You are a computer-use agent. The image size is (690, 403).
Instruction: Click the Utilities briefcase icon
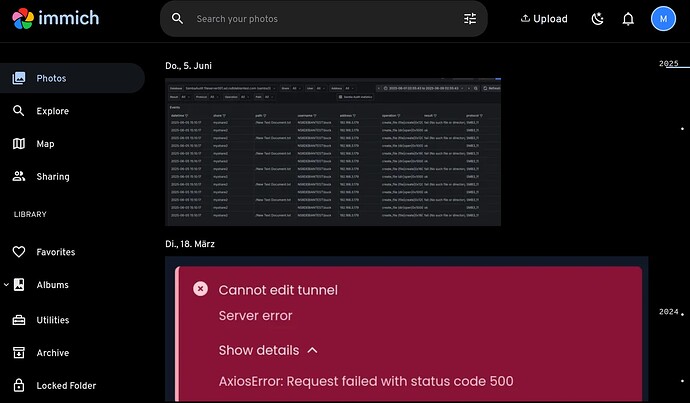tap(19, 320)
